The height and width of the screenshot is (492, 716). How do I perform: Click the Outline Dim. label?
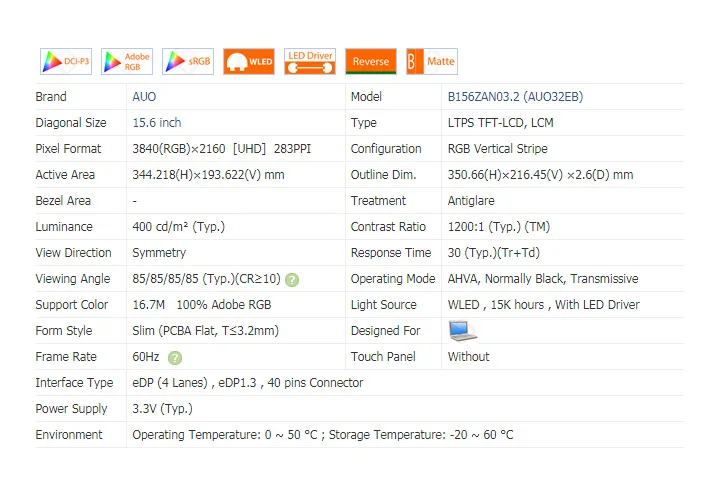(384, 175)
